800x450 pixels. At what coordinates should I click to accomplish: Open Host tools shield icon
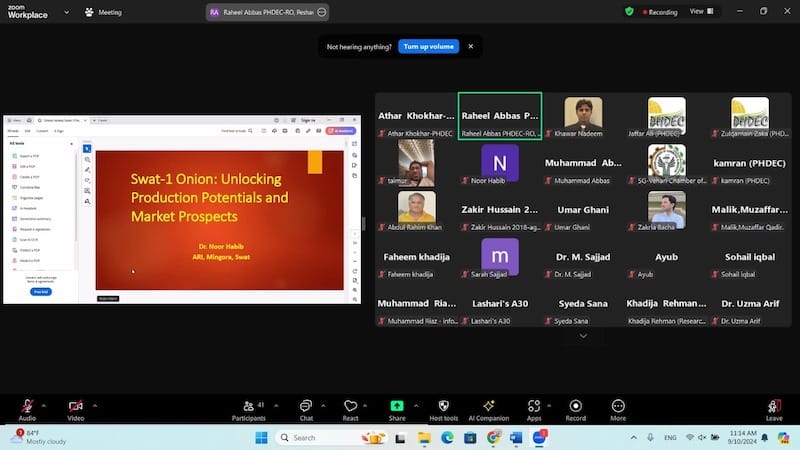pyautogui.click(x=443, y=408)
